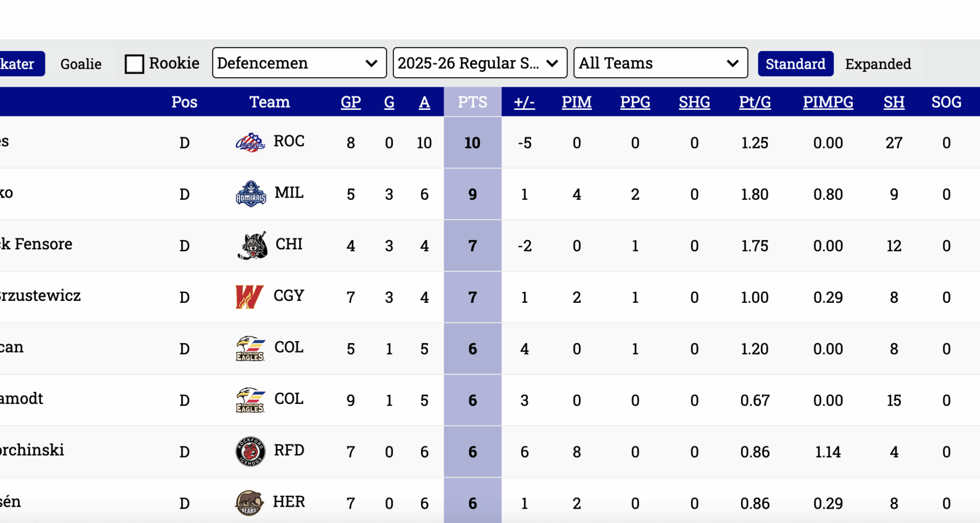
Task: Open the 2025-26 Regular Season dropdown
Action: tap(479, 62)
